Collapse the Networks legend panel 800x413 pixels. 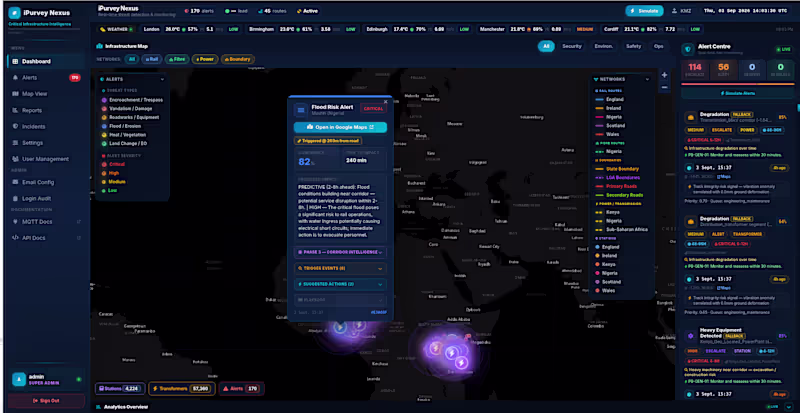click(x=647, y=80)
